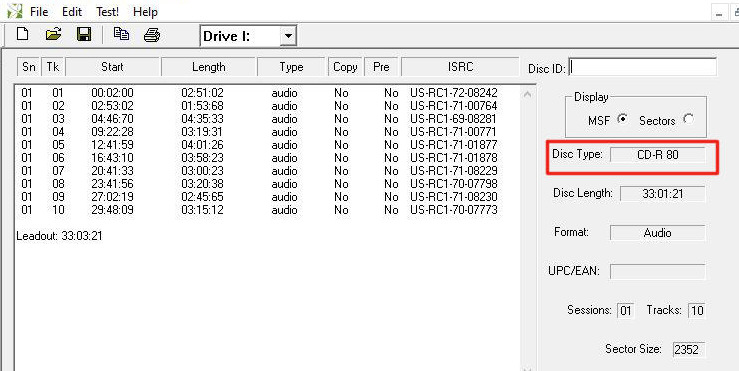The width and height of the screenshot is (739, 371).
Task: Click the ISRC column header
Action: coord(460,67)
